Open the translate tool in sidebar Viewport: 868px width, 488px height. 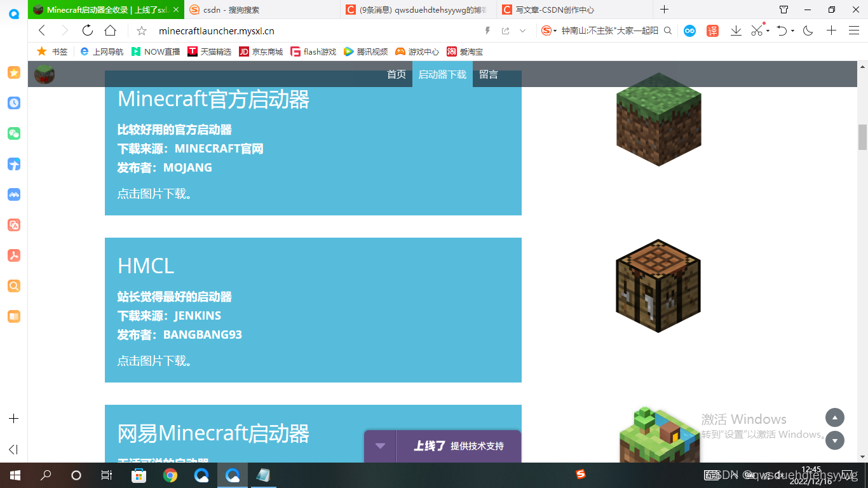[13, 225]
